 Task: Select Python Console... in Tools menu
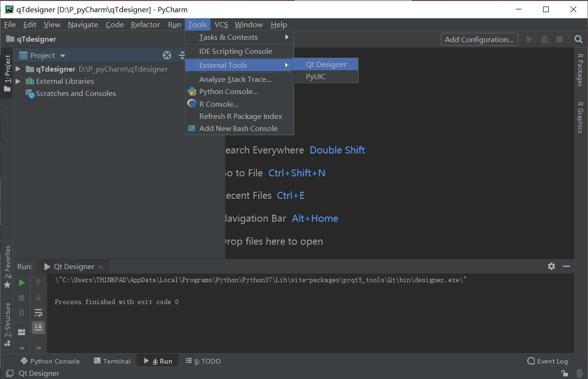(x=240, y=92)
